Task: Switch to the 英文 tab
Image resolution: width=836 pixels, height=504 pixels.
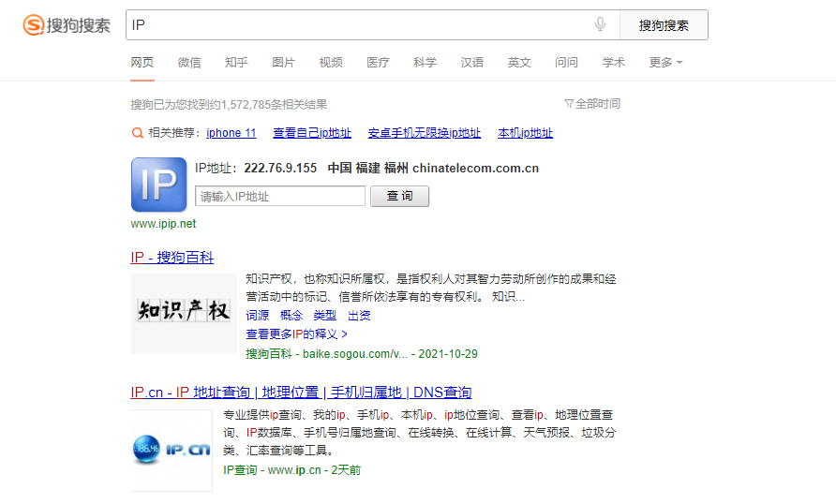Action: (x=519, y=63)
